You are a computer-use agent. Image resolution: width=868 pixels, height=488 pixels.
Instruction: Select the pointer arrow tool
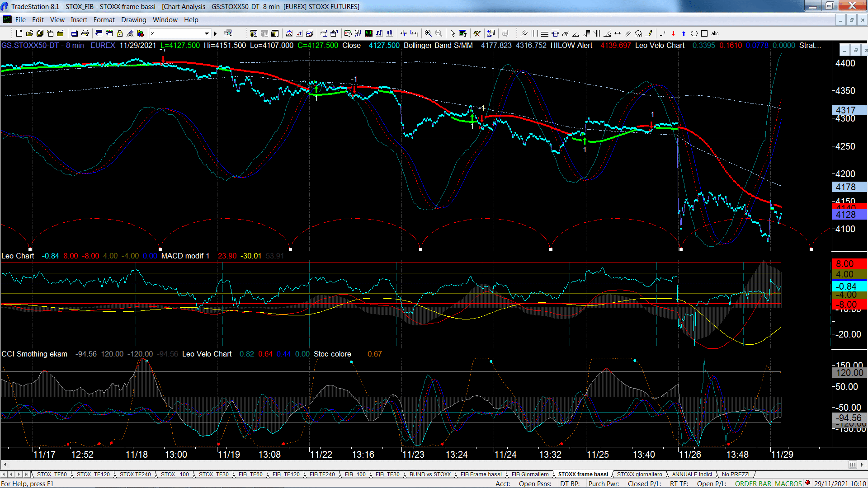point(453,33)
